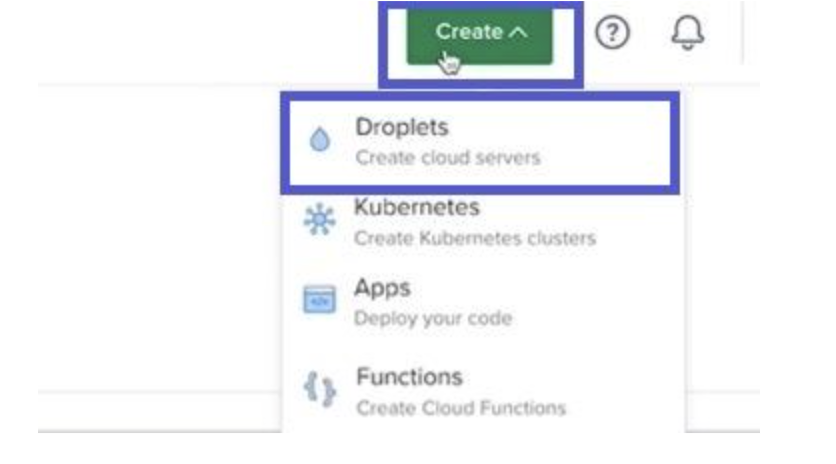Viewport: 836px width, 464px height.
Task: Click the 'Deploy your code' description text
Action: 433,318
